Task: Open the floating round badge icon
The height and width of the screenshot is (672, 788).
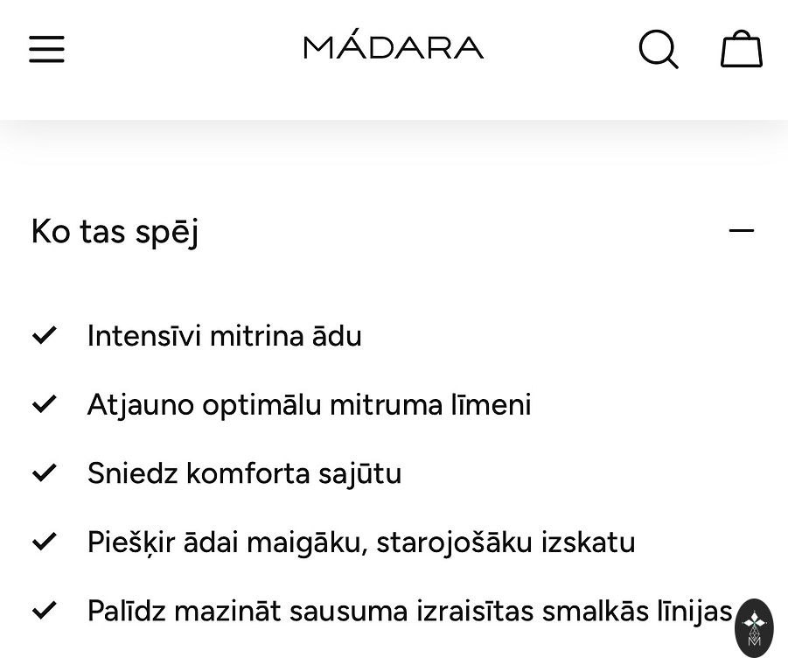Action: pyautogui.click(x=754, y=627)
